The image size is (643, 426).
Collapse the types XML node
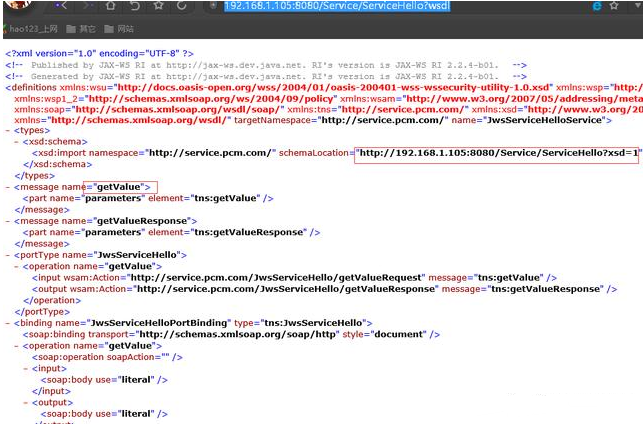(x=8, y=131)
